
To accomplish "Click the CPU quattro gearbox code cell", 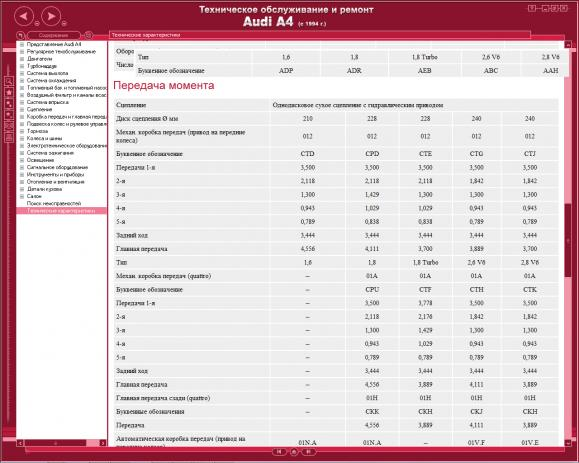I will coord(372,289).
